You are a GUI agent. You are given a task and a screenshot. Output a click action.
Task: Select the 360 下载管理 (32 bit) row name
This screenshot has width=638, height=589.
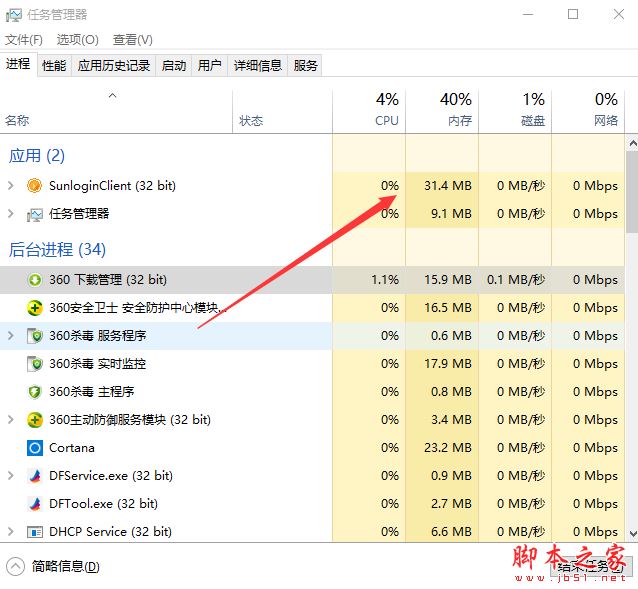(x=108, y=280)
